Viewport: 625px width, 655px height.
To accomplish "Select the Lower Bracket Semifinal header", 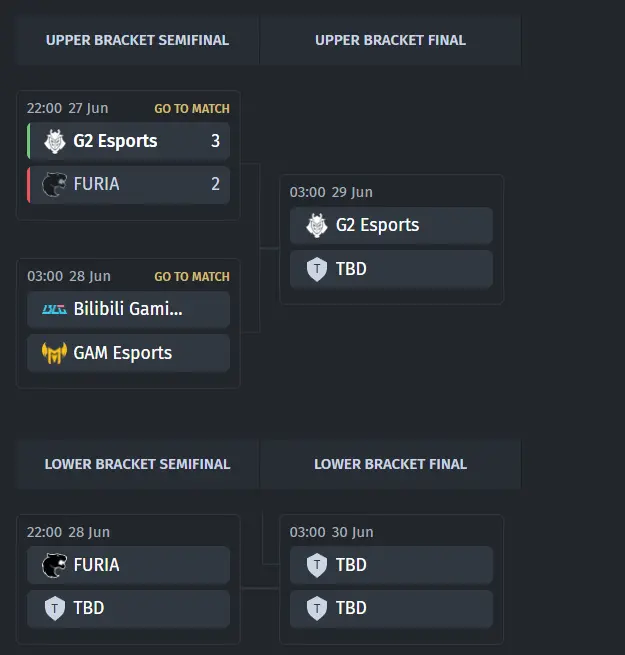I will coord(137,464).
